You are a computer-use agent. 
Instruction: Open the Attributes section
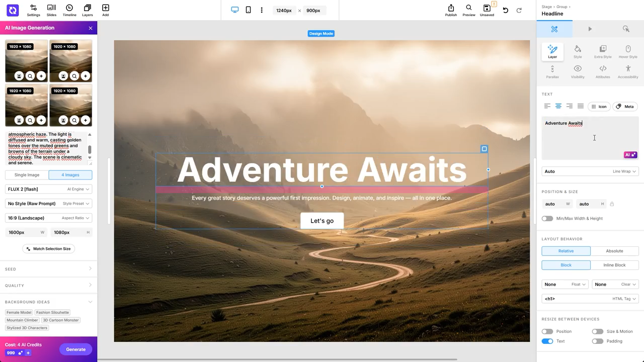pyautogui.click(x=603, y=71)
